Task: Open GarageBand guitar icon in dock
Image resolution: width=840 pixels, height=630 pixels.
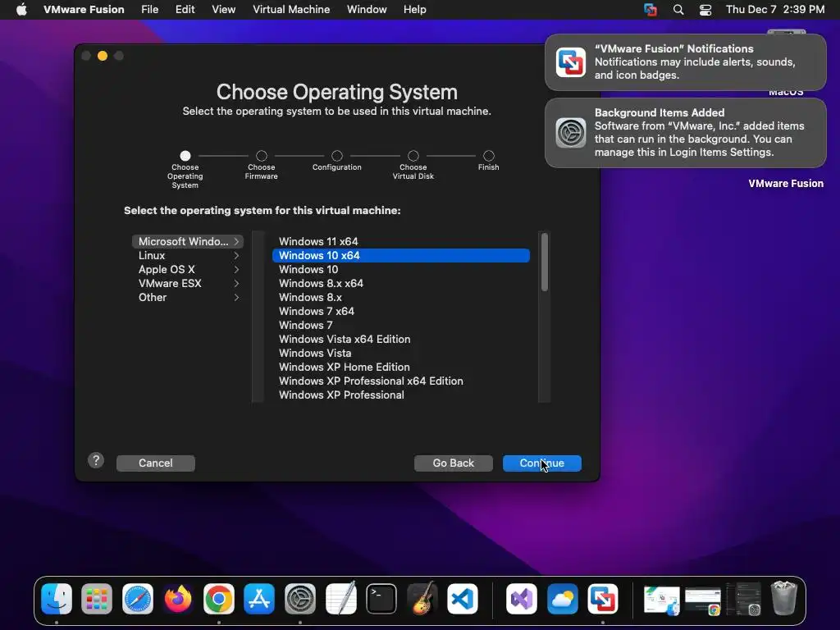Action: point(422,598)
